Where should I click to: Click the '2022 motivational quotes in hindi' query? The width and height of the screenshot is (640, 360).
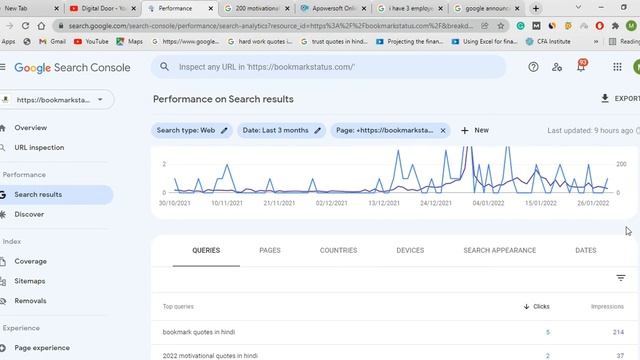(210, 356)
